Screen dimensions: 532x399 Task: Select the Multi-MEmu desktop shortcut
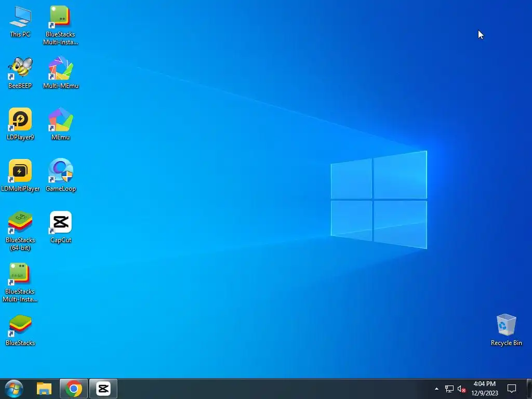(x=60, y=73)
